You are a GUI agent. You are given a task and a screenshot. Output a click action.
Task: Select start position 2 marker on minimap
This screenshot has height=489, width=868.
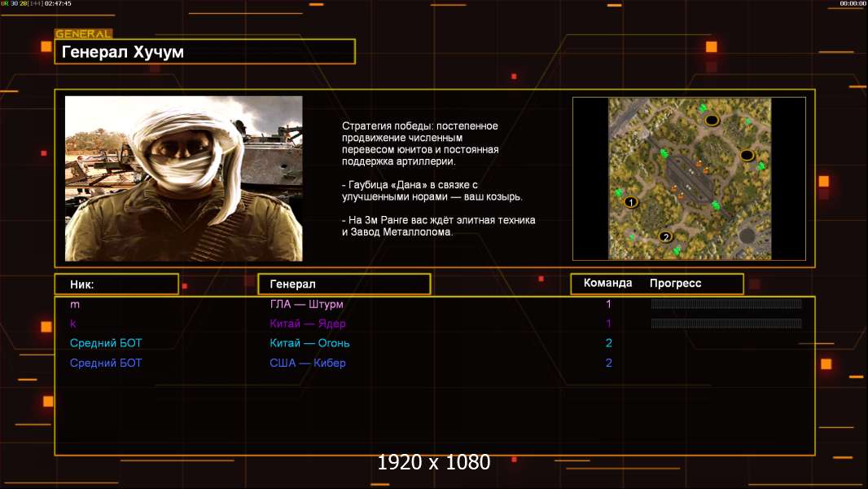[x=665, y=237]
